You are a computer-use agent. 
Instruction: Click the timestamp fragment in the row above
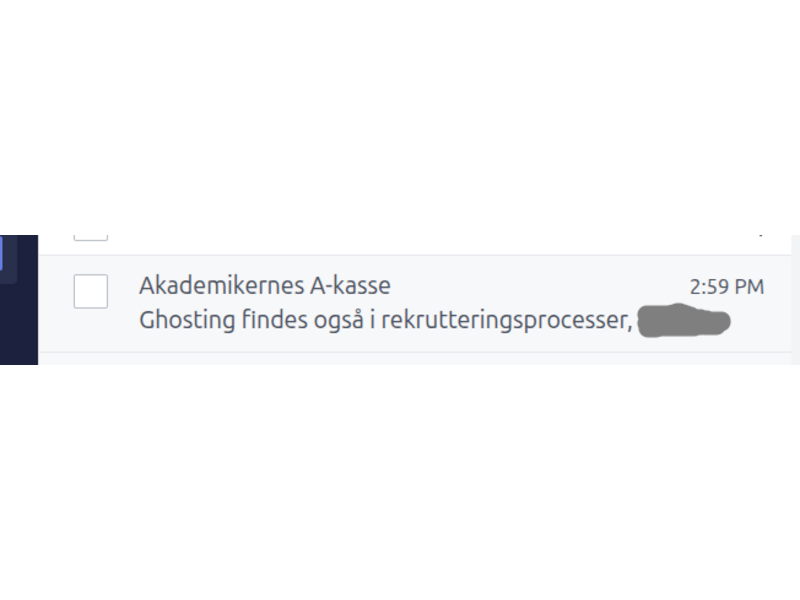pyautogui.click(x=761, y=236)
